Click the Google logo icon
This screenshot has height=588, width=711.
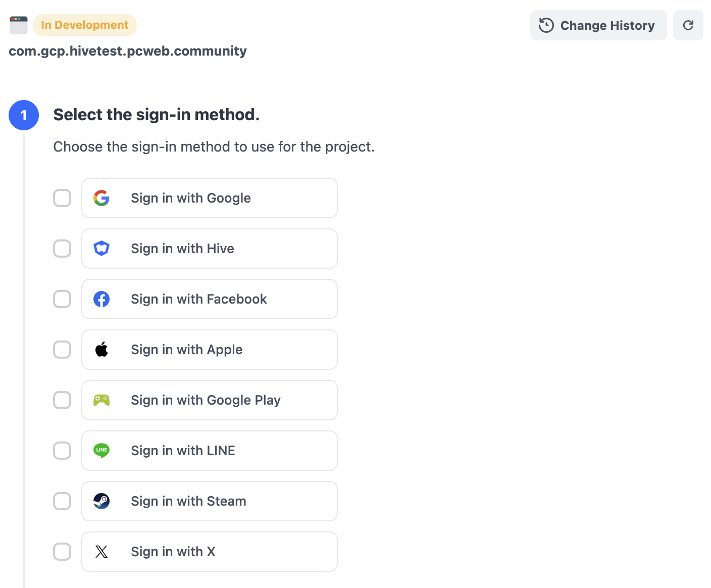click(x=101, y=198)
